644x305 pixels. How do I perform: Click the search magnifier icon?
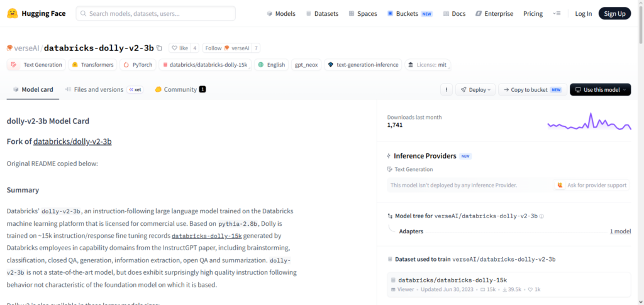coord(84,14)
